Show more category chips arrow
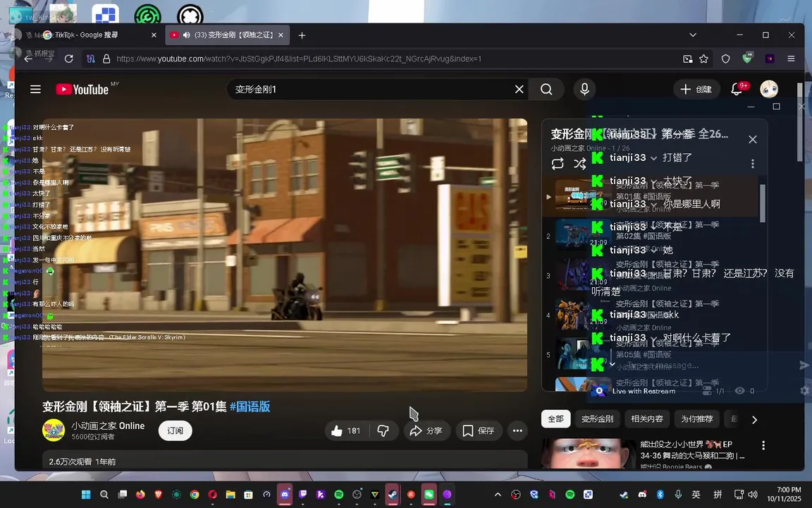Image resolution: width=812 pixels, height=508 pixels. click(754, 420)
